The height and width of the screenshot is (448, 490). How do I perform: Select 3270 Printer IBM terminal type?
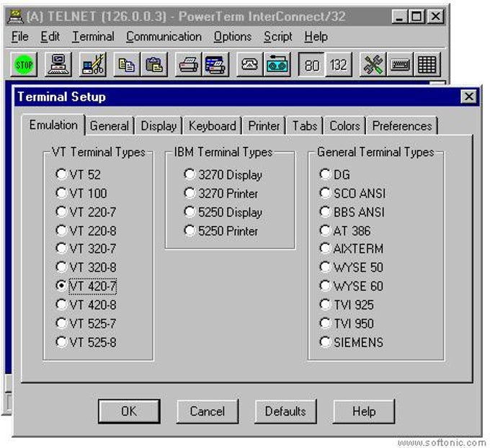pyautogui.click(x=190, y=193)
